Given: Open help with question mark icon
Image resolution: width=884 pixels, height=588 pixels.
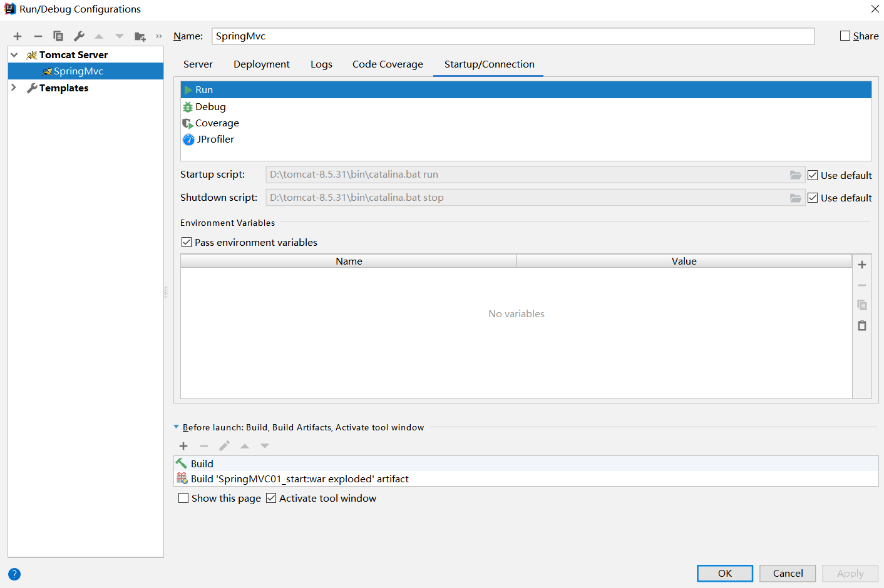Looking at the screenshot, I should coord(14,574).
